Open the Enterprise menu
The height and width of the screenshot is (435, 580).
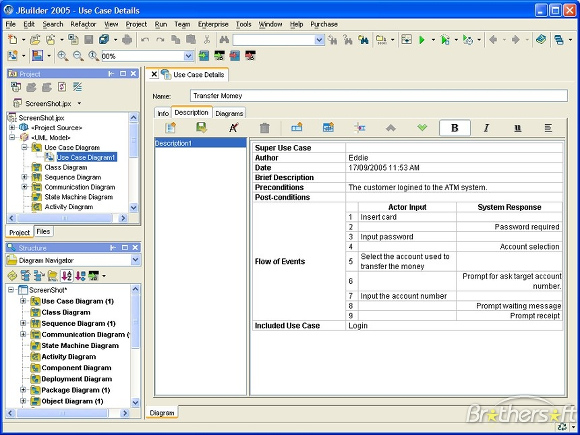click(213, 24)
